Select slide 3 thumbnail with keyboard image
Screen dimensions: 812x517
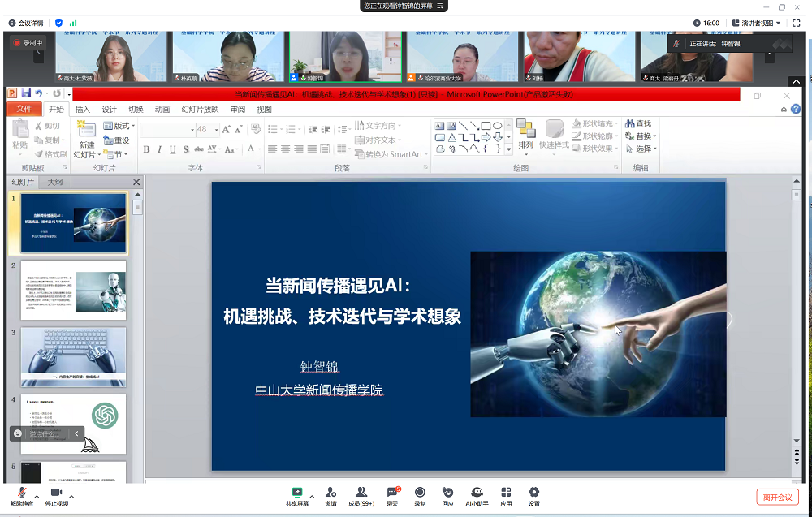[73, 356]
